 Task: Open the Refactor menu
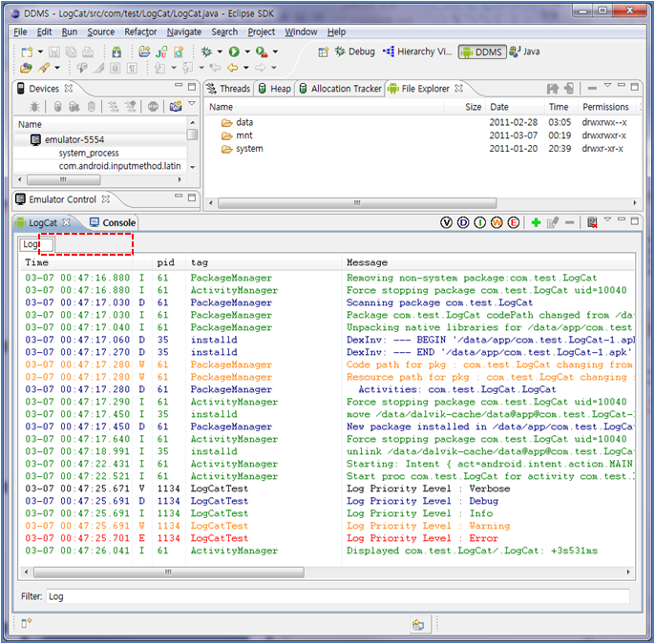click(x=140, y=31)
